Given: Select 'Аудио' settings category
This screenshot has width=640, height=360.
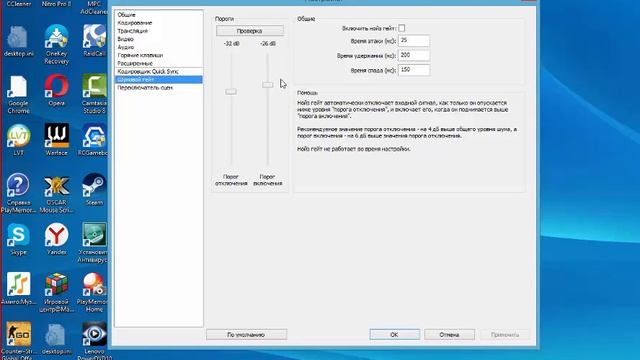Looking at the screenshot, I should (x=158, y=47).
